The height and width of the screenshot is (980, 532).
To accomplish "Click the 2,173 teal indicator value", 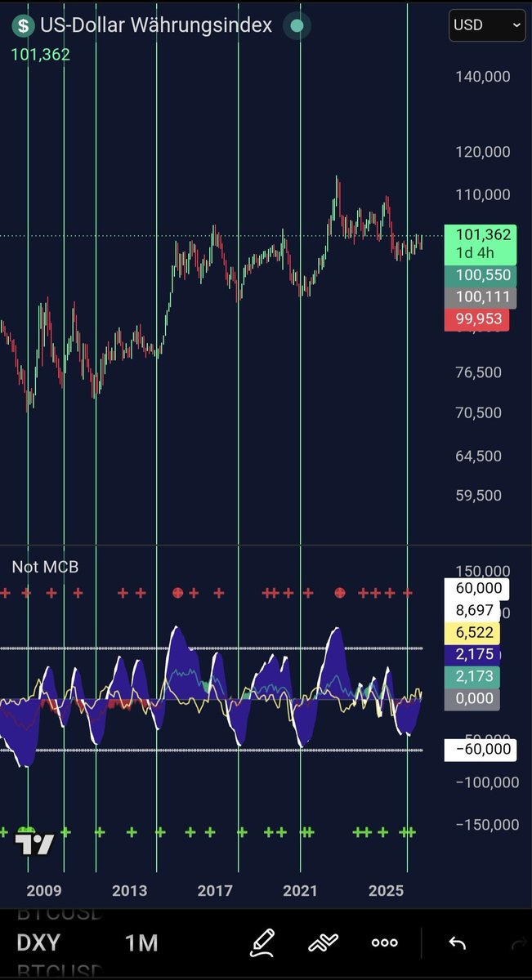I will (x=474, y=676).
